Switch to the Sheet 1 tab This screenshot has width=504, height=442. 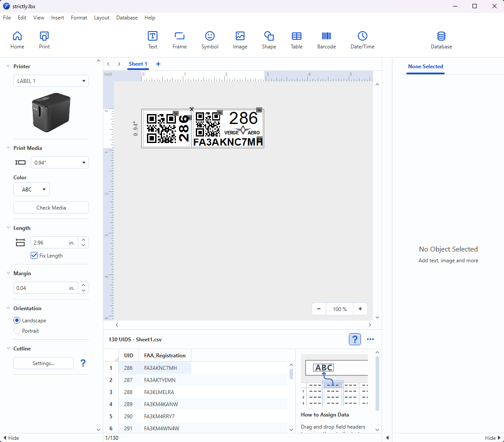(x=138, y=64)
